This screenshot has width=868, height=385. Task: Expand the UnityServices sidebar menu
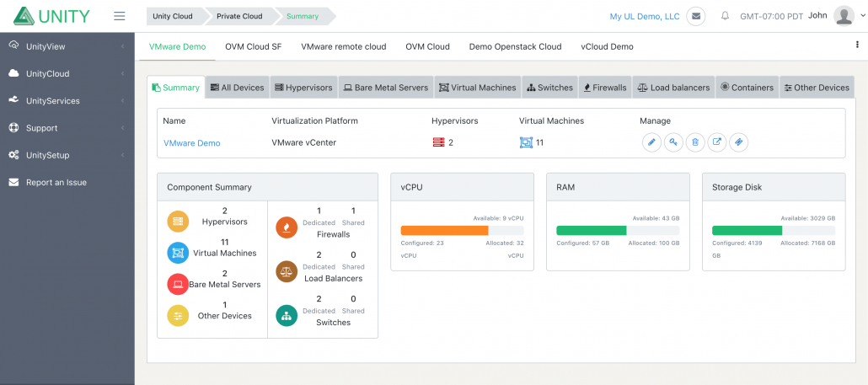[x=67, y=101]
